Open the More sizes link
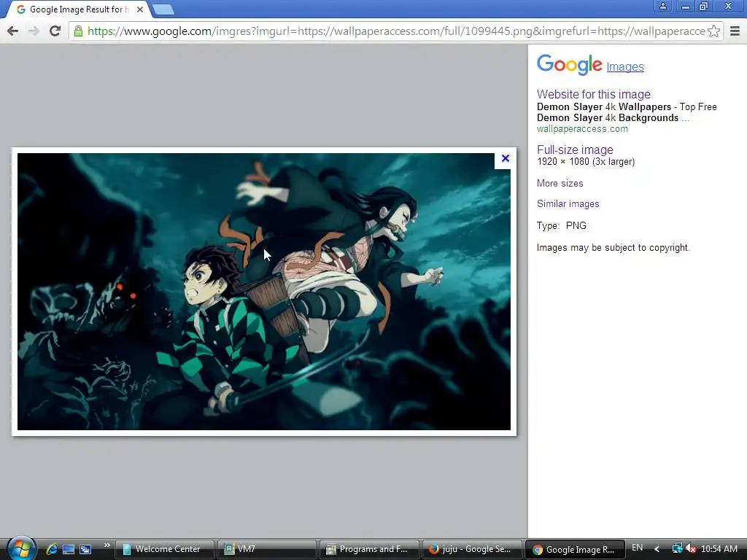Screen dimensions: 747x560 click(x=560, y=183)
